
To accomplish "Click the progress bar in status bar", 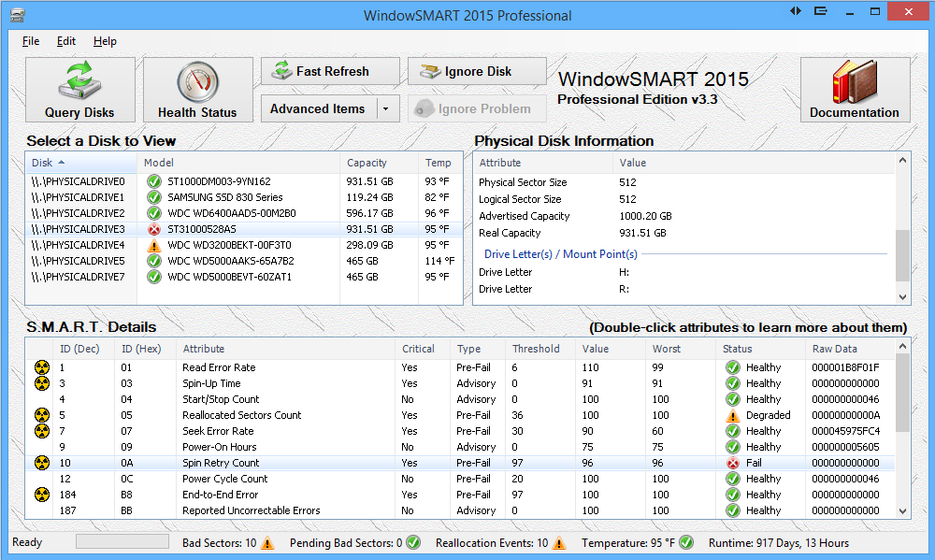I will (122, 542).
